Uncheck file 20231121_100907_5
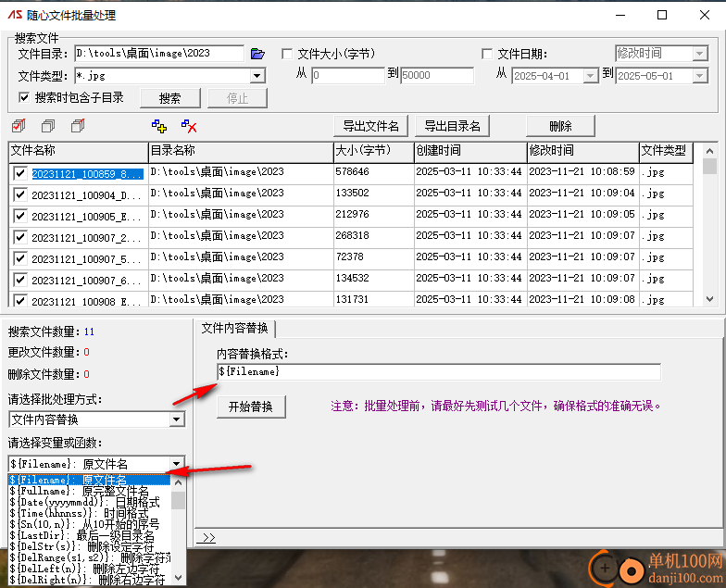 [20, 259]
